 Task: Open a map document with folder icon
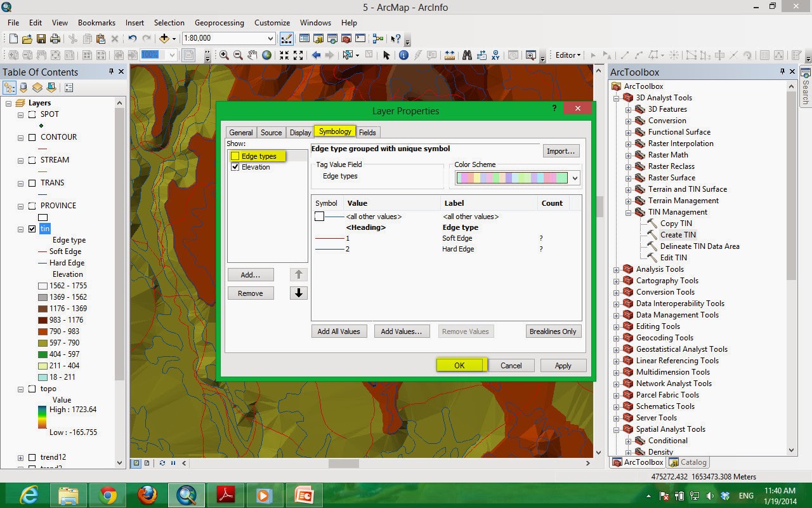(27, 39)
